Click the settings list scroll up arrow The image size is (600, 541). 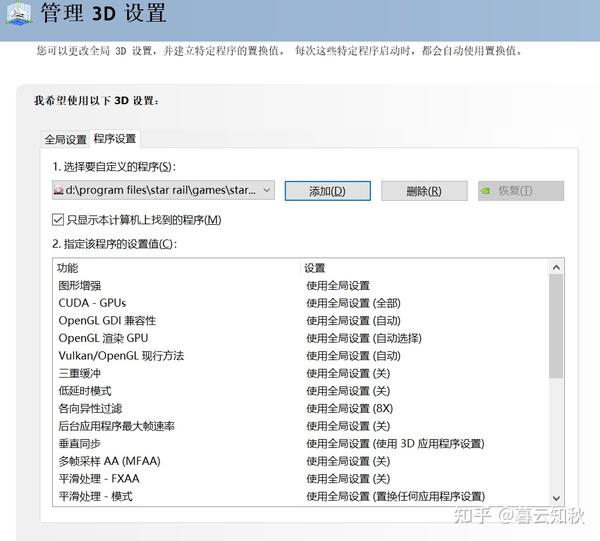[556, 267]
